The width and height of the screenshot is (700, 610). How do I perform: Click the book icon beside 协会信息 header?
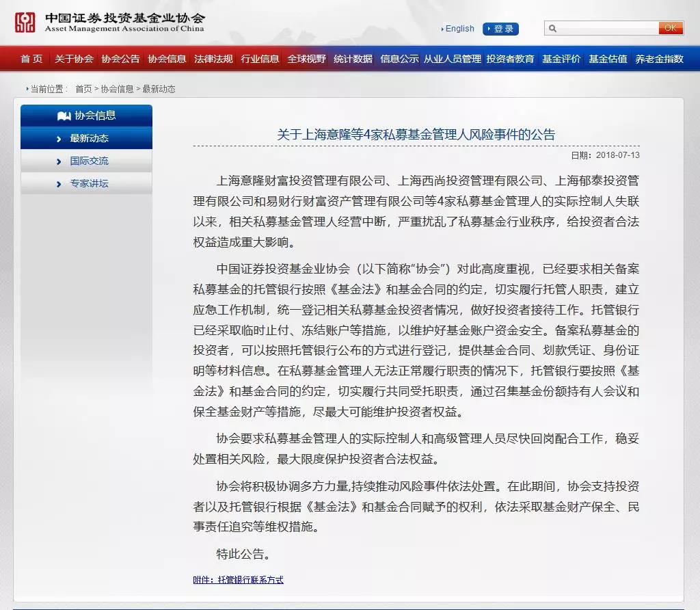(x=64, y=116)
